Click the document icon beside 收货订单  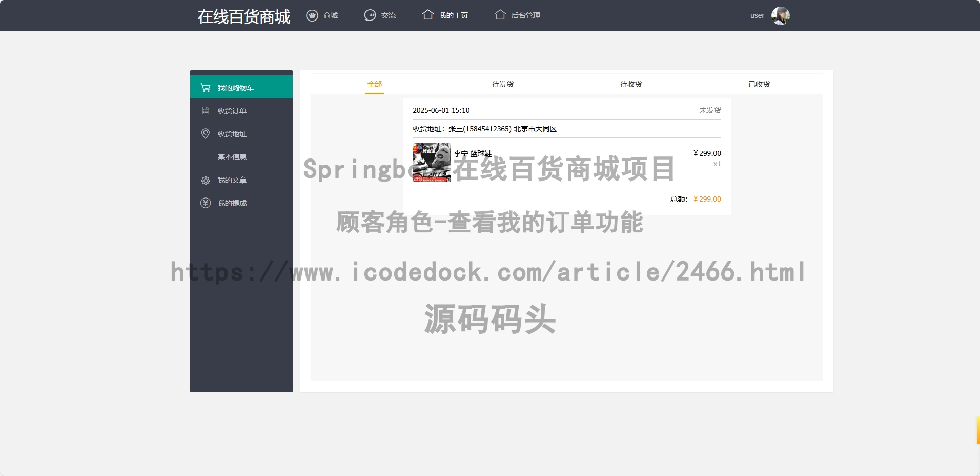[206, 111]
